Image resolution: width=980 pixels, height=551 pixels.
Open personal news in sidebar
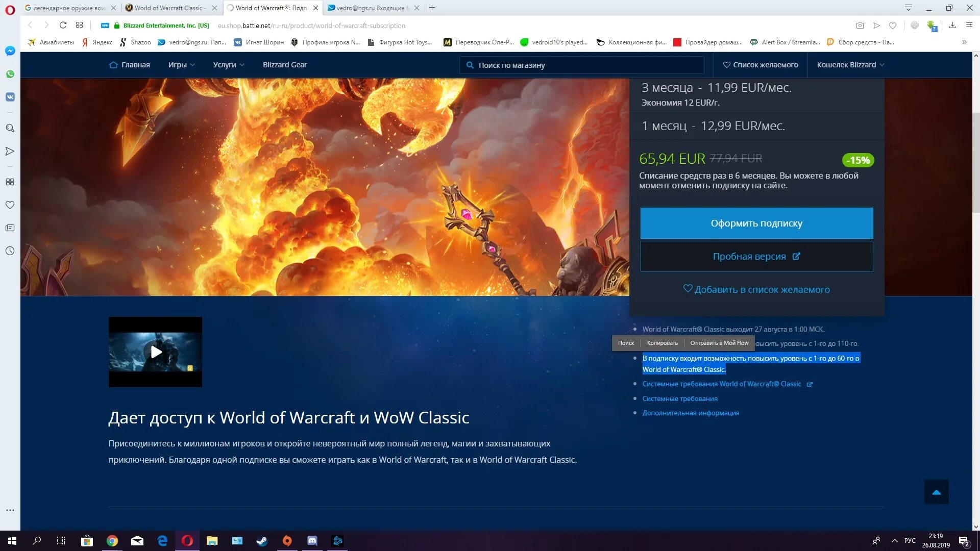pyautogui.click(x=10, y=228)
